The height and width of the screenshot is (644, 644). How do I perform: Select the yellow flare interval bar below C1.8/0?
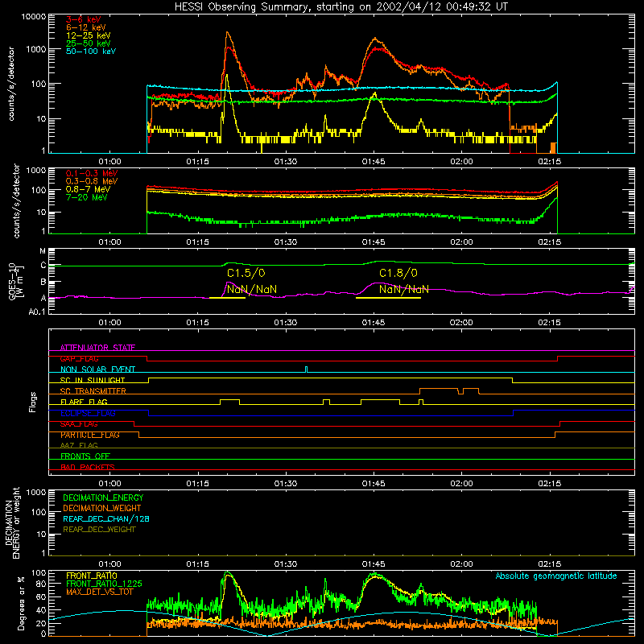coord(388,298)
